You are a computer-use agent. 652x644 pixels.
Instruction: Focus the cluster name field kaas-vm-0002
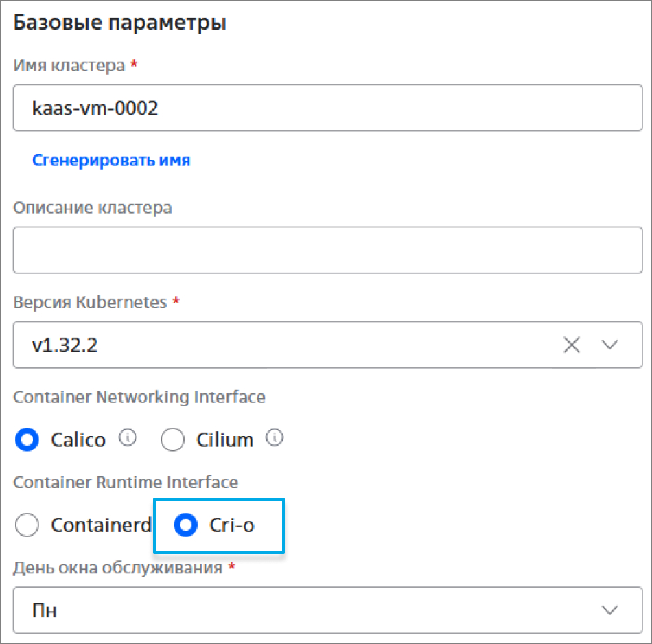(x=327, y=108)
